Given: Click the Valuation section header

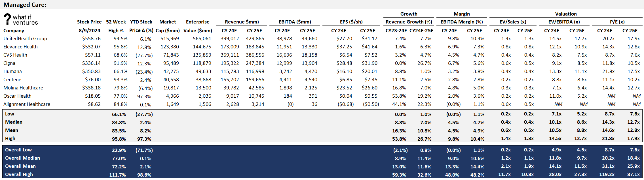Looking at the screenshot, I should point(566,14).
